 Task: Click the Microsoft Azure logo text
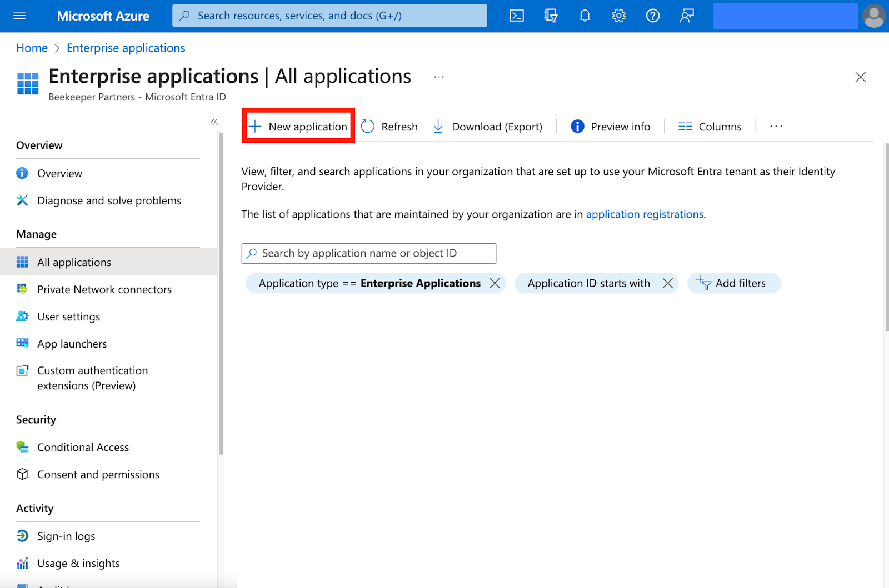click(103, 16)
